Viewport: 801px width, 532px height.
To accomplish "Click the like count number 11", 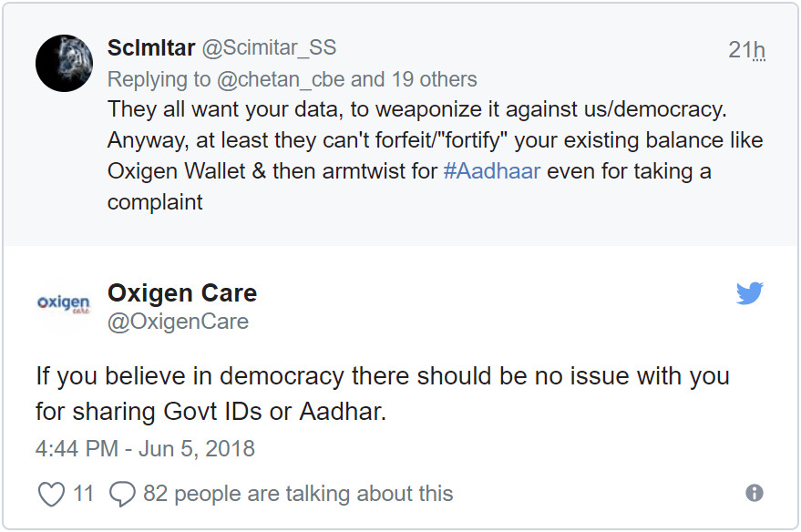I will (x=84, y=494).
